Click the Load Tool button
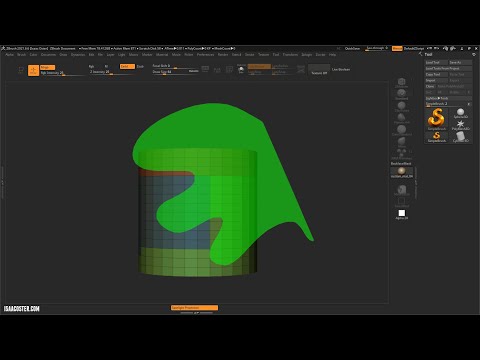Viewport: 480px width, 360px height. [436, 62]
